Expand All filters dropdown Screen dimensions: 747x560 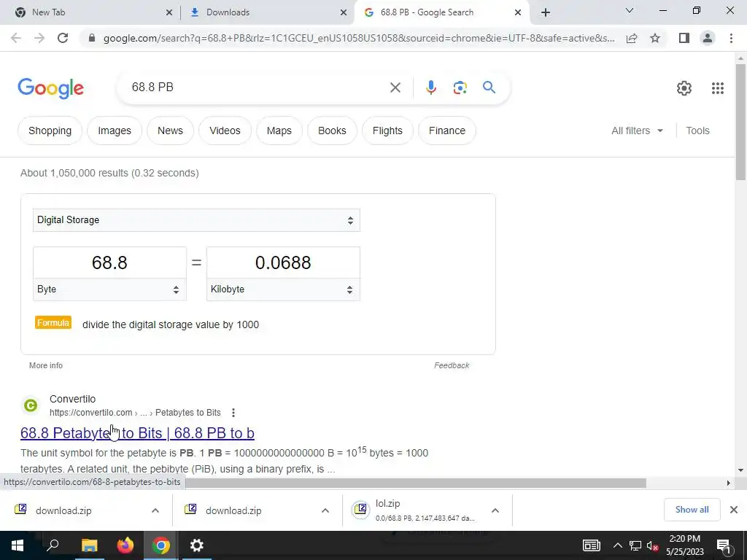coord(637,131)
